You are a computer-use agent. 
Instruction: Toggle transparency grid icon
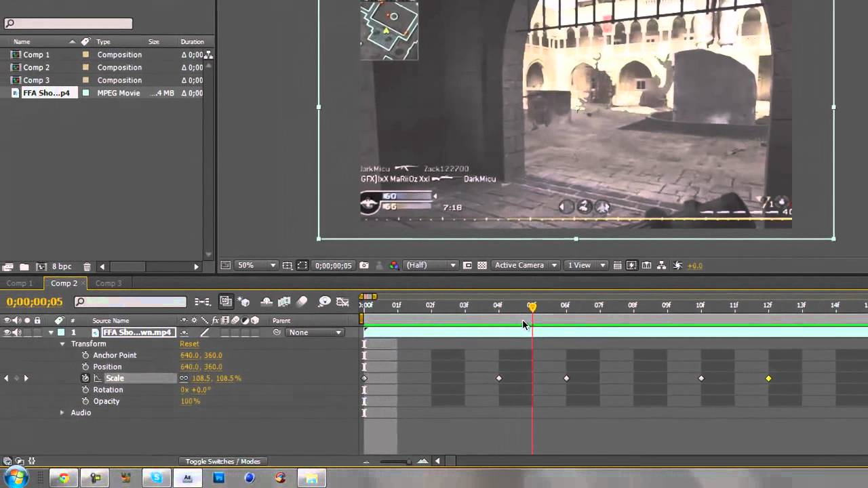tap(482, 265)
